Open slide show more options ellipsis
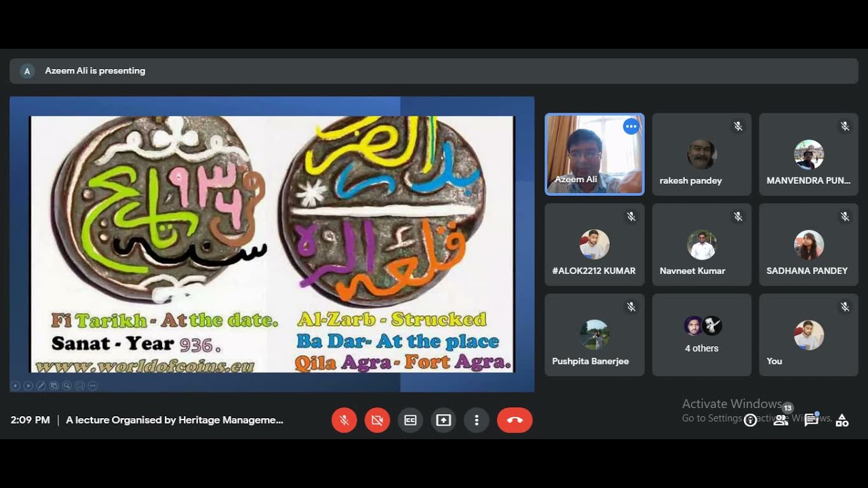The image size is (868, 488). [x=93, y=386]
